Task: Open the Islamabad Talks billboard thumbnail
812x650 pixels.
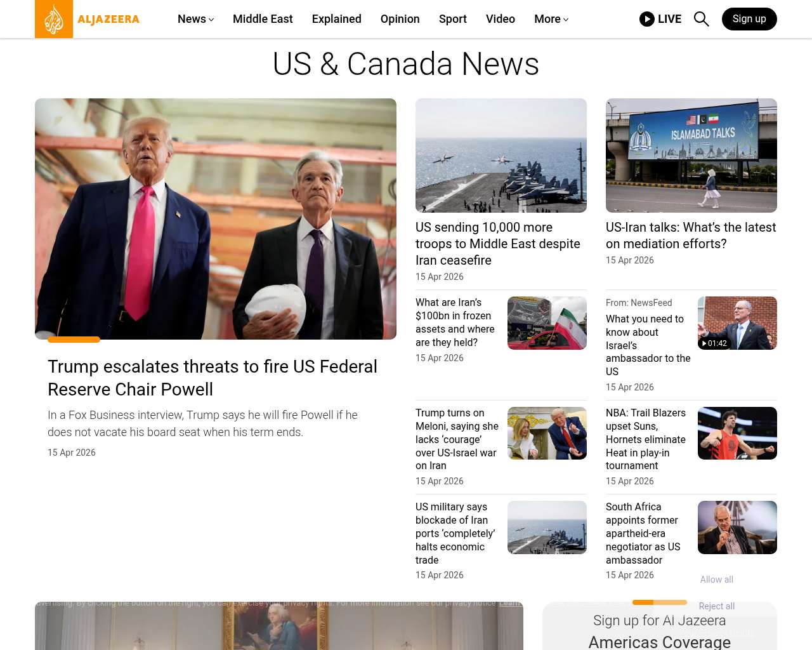Action: [691, 156]
